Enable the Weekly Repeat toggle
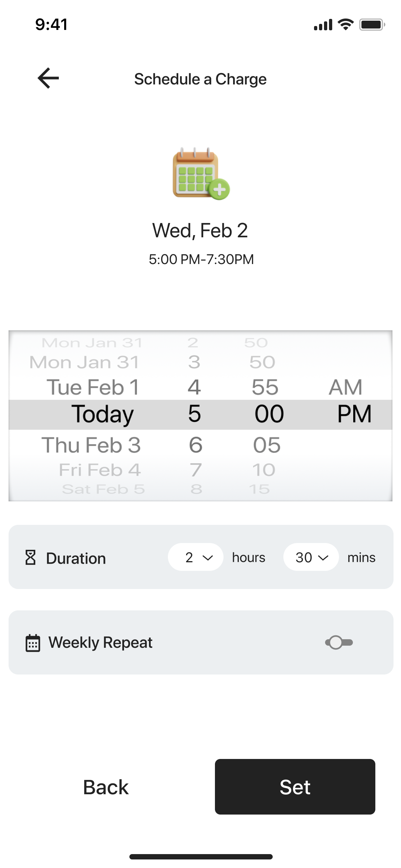 pyautogui.click(x=339, y=642)
